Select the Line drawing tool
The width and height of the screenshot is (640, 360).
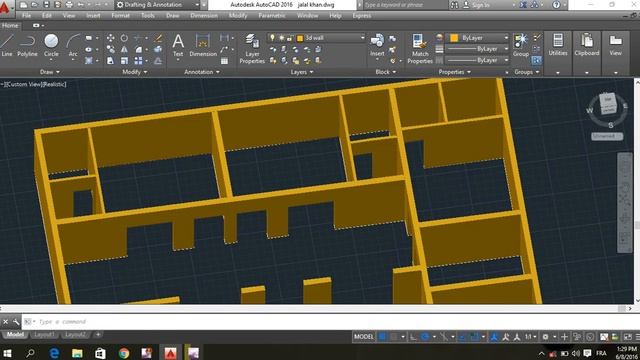coord(7,45)
